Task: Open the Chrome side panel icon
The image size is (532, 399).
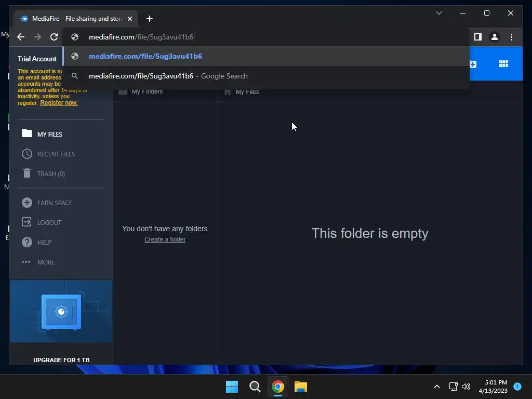Action: click(478, 37)
